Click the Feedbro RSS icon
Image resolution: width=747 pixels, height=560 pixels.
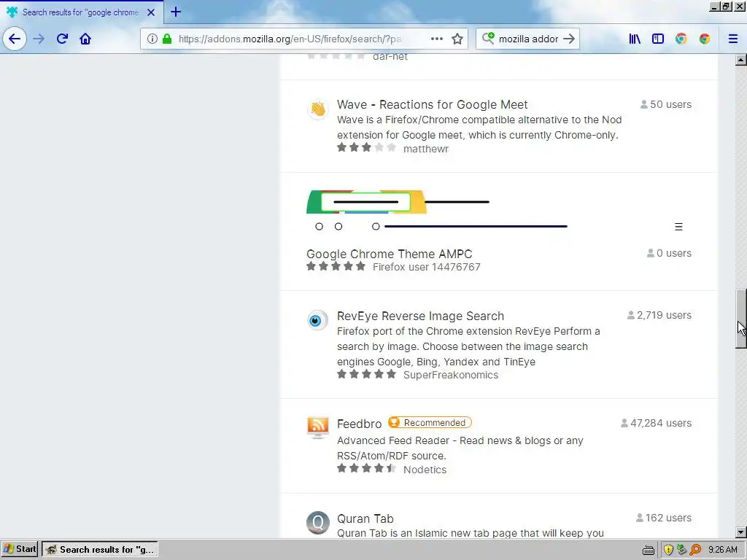click(318, 427)
